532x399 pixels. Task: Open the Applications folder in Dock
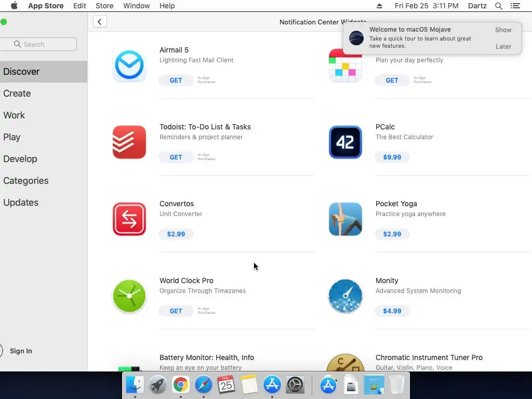328,385
